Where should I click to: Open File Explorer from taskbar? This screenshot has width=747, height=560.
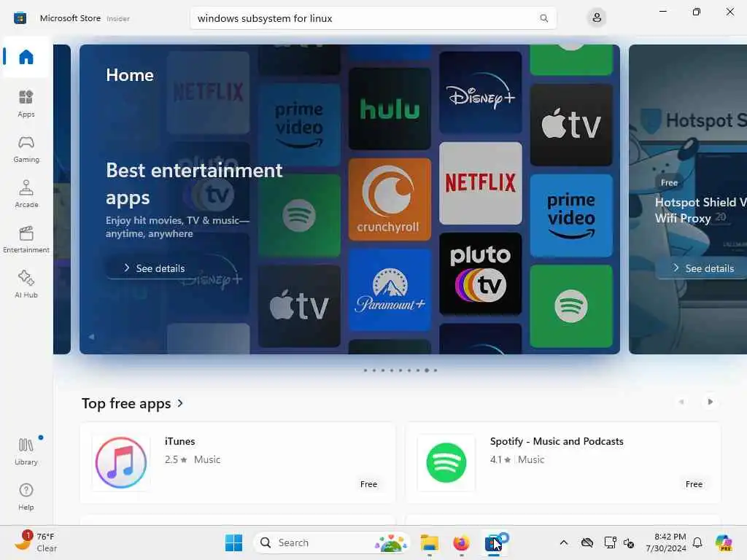pos(429,542)
